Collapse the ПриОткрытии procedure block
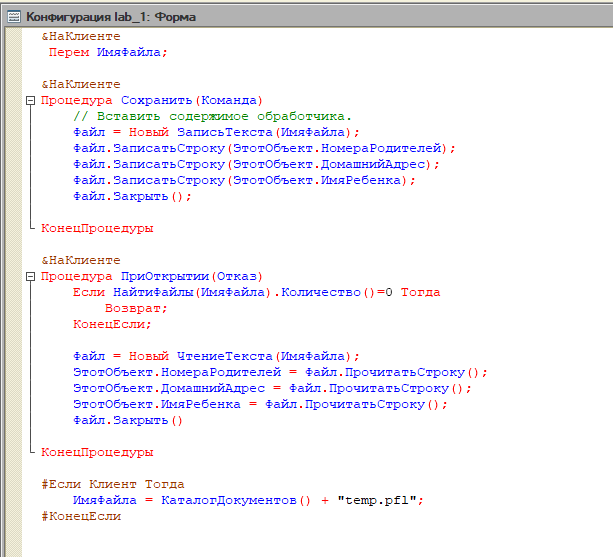The width and height of the screenshot is (613, 557). click(30, 276)
